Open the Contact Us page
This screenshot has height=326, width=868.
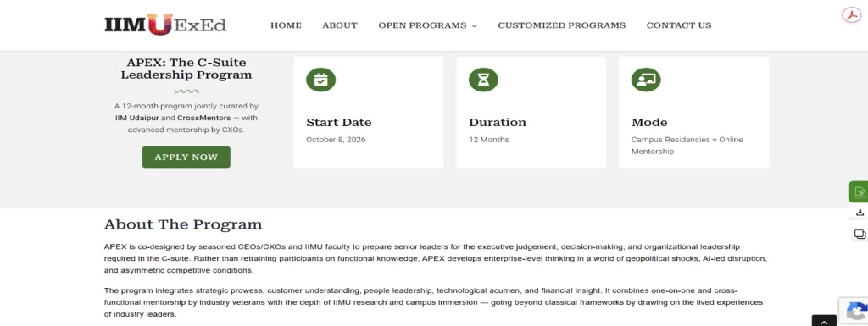(x=679, y=25)
